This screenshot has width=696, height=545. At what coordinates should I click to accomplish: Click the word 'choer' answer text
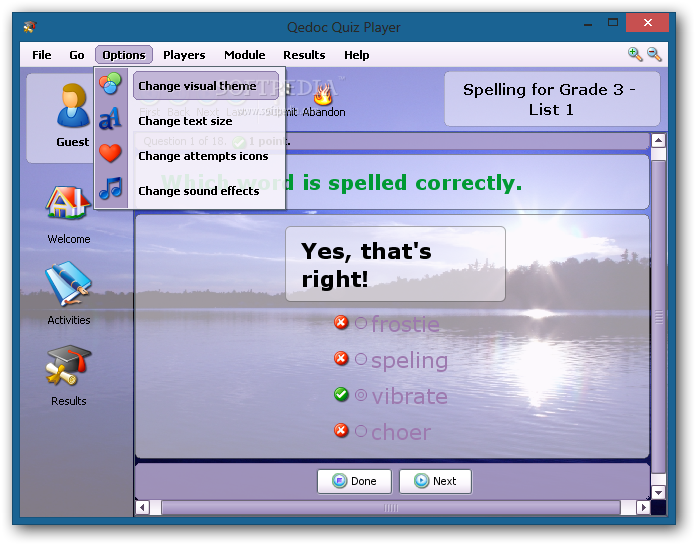pos(401,432)
